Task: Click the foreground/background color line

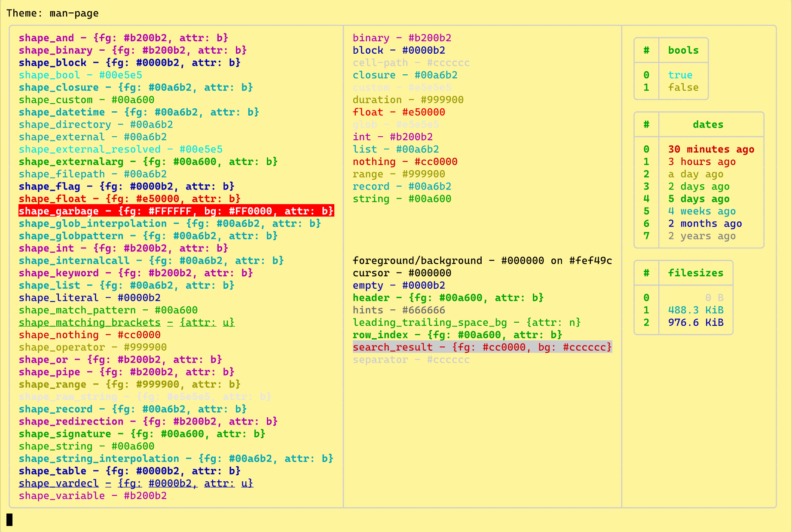Action: click(482, 261)
